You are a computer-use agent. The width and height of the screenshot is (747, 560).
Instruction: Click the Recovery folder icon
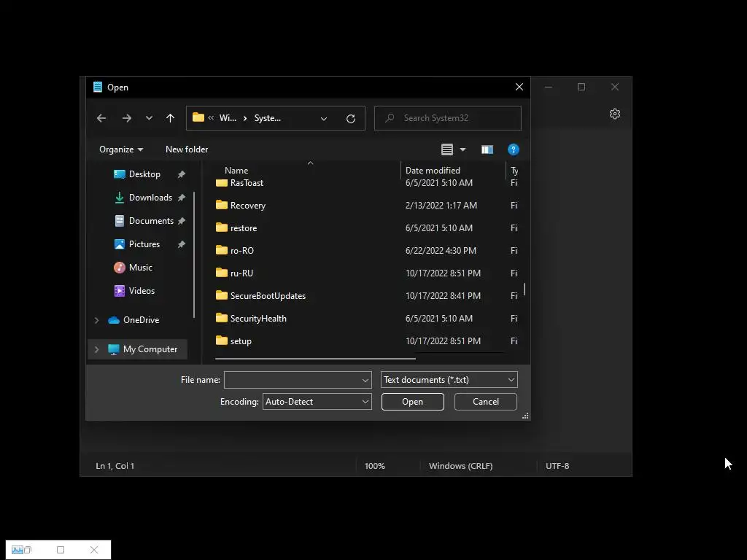click(x=222, y=205)
